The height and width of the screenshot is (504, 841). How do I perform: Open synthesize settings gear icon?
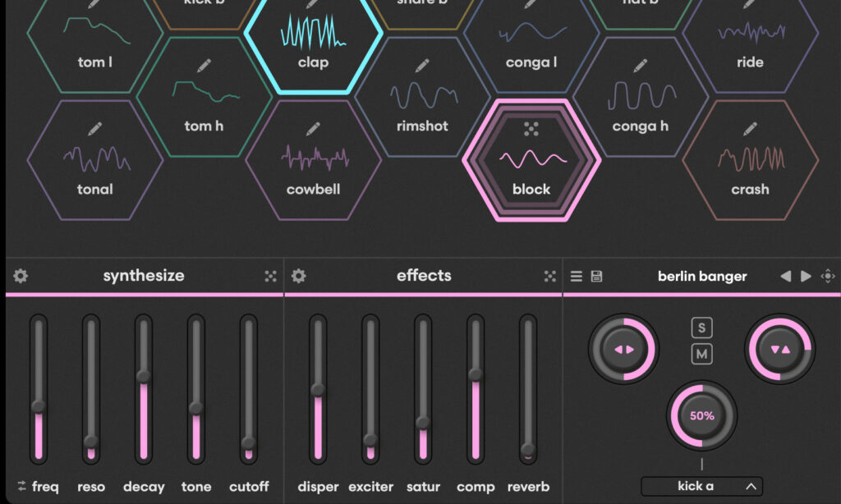click(21, 276)
